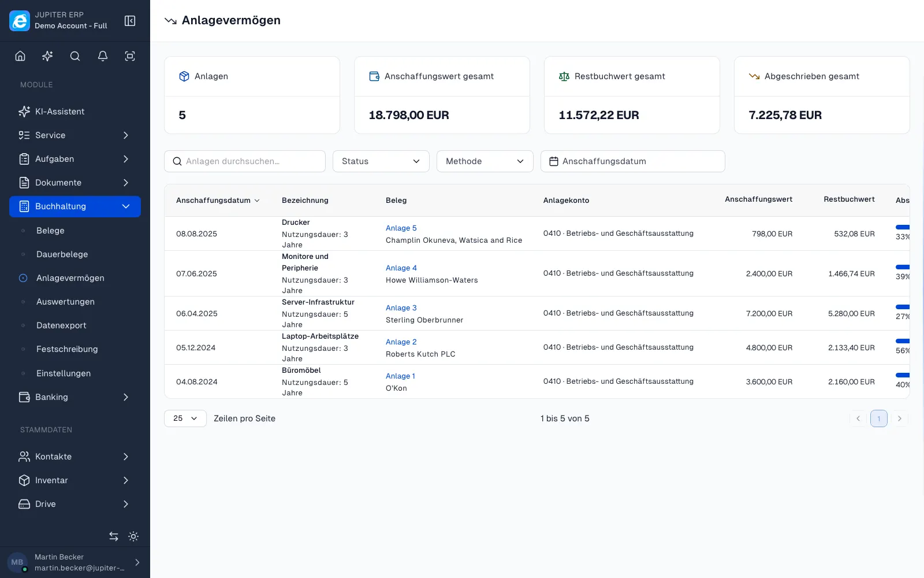Go to Datenexport
The height and width of the screenshot is (578, 924).
pos(75,325)
